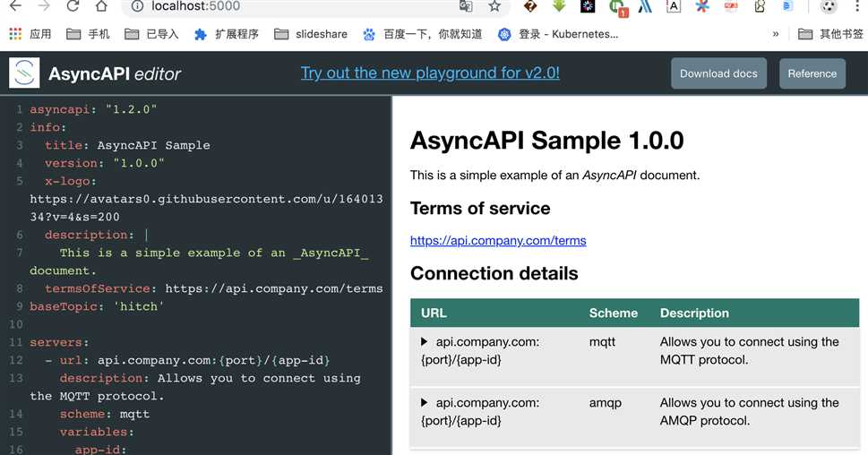This screenshot has width=868, height=455.
Task: Click the Download docs button
Action: click(x=718, y=73)
